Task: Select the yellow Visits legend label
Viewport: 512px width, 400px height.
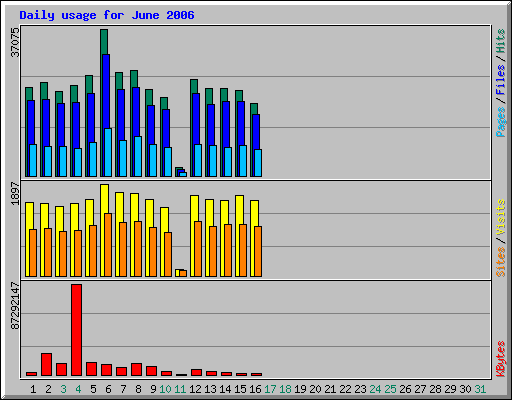Action: (500, 217)
